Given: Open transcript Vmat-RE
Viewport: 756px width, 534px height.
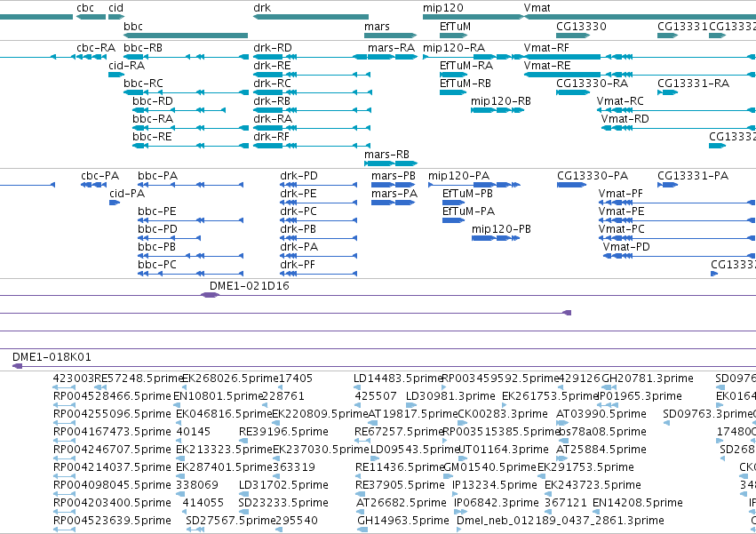Looking at the screenshot, I should click(x=547, y=66).
